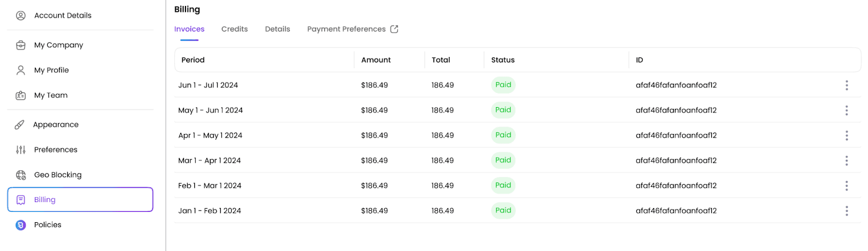This screenshot has height=251, width=868.
Task: Expand actions for Feb 1 - Mar 1 invoice
Action: pos(846,186)
